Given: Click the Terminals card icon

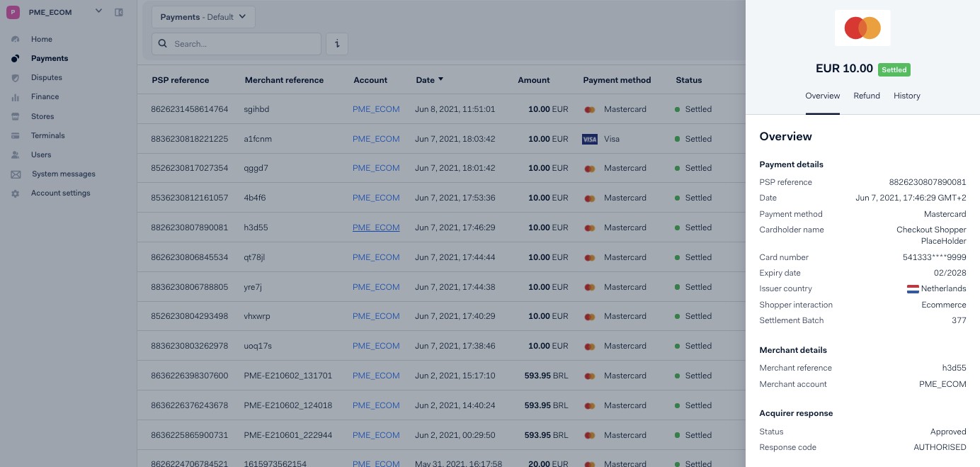Looking at the screenshot, I should tap(16, 135).
